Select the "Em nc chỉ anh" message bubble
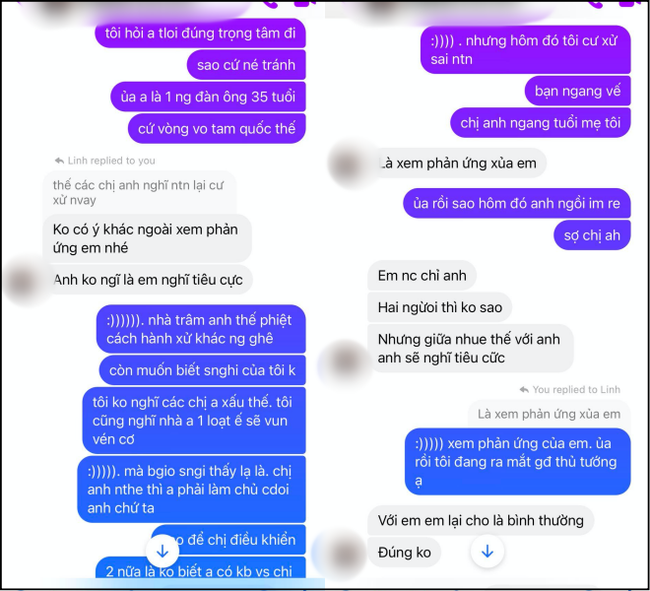This screenshot has height=591, width=650. click(422, 276)
